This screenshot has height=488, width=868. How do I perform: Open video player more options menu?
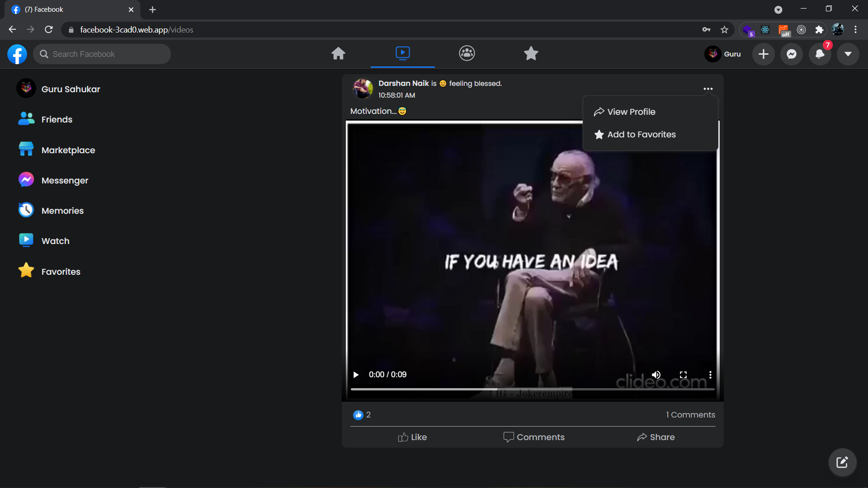[710, 375]
